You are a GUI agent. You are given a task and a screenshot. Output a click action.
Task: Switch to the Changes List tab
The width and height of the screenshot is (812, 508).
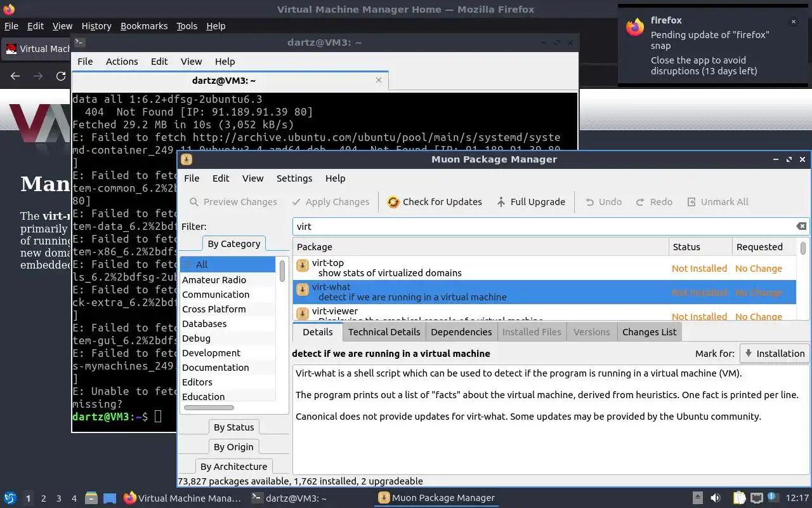coord(649,332)
